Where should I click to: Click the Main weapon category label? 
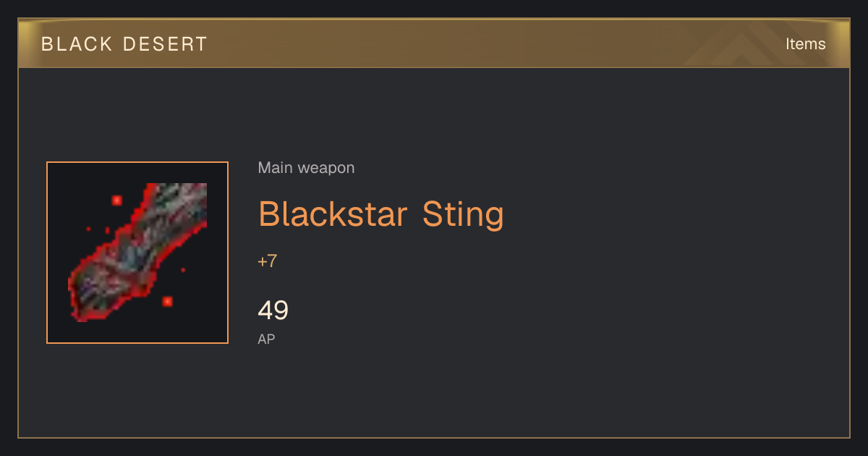(x=306, y=168)
